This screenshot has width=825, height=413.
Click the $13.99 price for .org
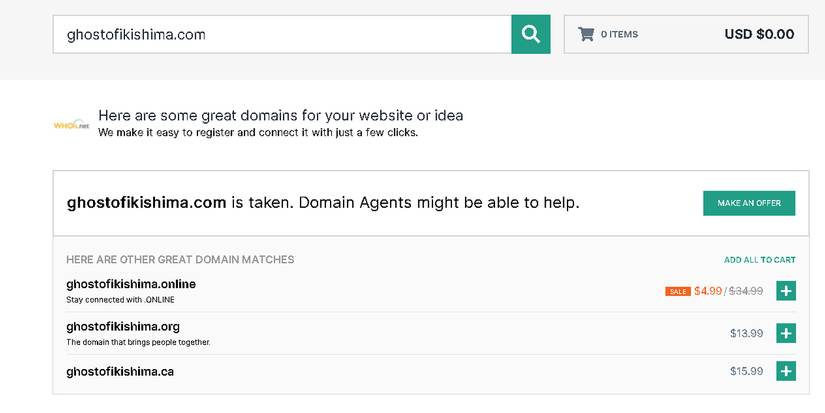[746, 333]
